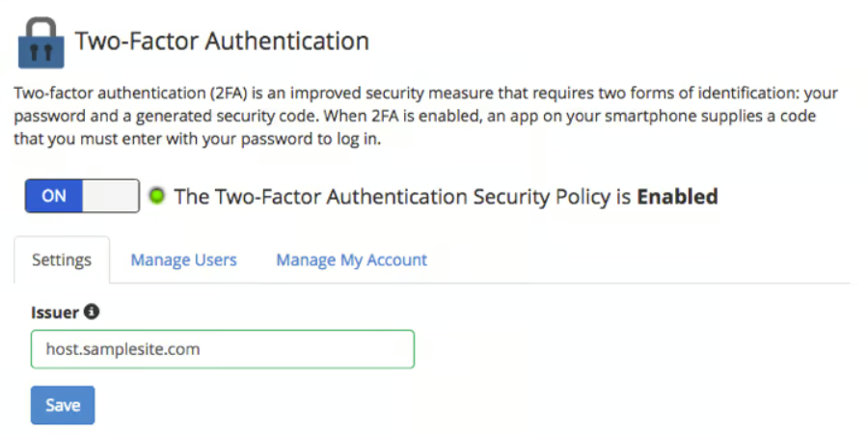Click the info icon next to Issuer
Image resolution: width=868 pixels, height=434 pixels.
pyautogui.click(x=92, y=312)
